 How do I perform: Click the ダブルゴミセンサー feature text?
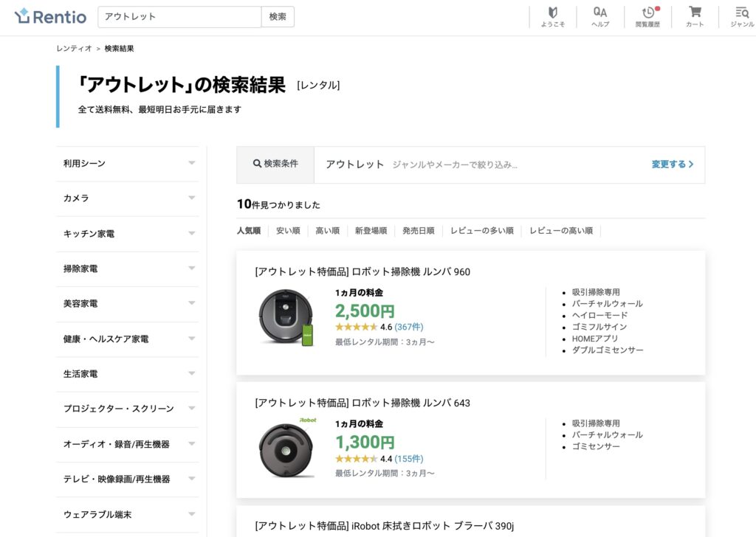click(608, 350)
